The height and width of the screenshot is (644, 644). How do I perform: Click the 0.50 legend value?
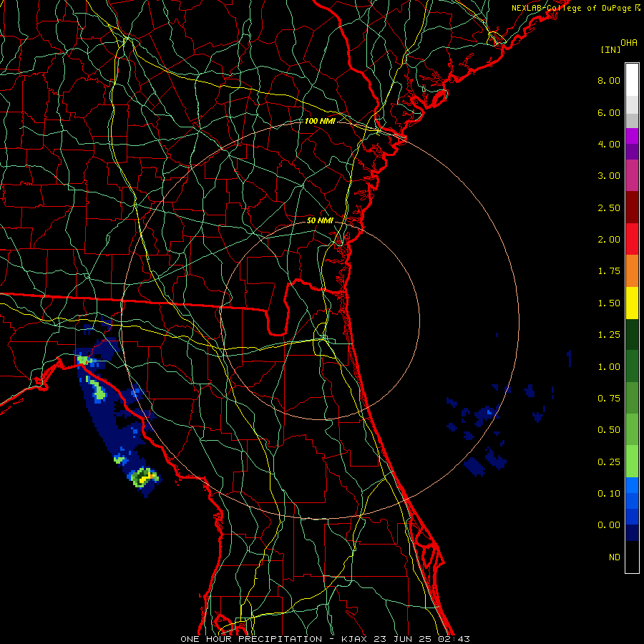coord(609,430)
